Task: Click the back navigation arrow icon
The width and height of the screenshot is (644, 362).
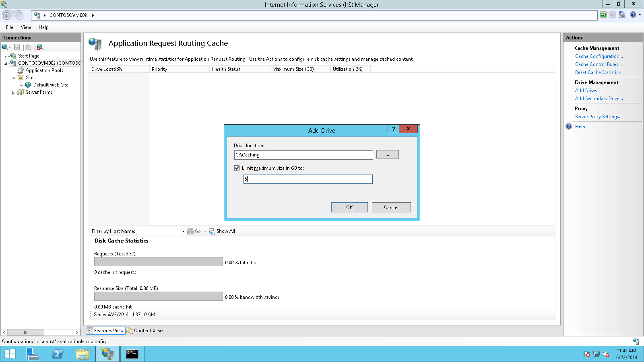Action: click(6, 16)
